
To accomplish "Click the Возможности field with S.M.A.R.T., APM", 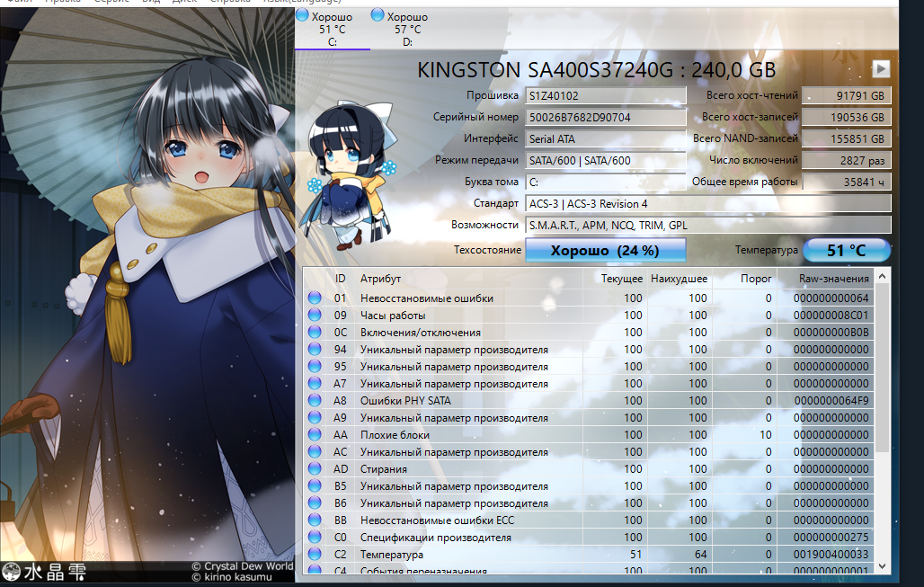I will pos(707,225).
